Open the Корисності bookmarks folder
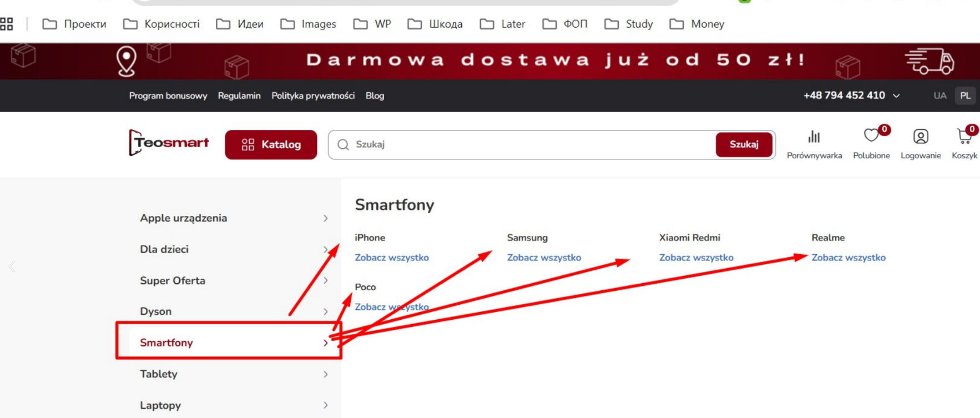This screenshot has height=418, width=980. coord(161,24)
